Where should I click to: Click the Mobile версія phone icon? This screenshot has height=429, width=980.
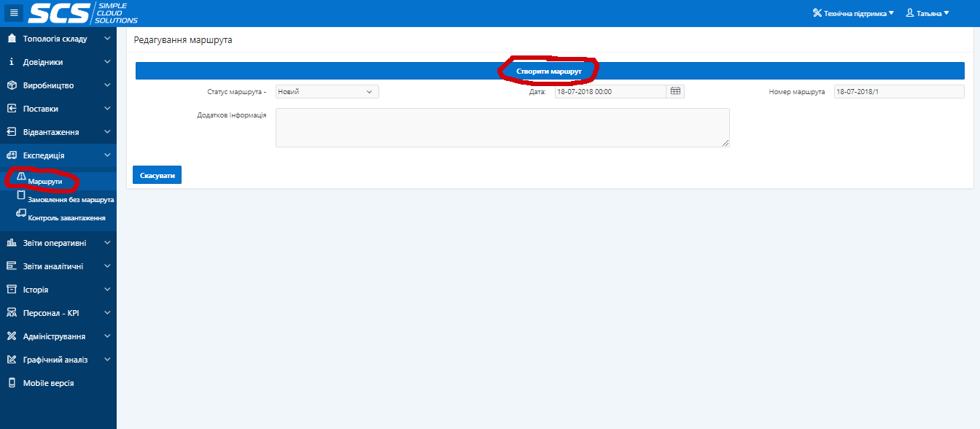[12, 383]
